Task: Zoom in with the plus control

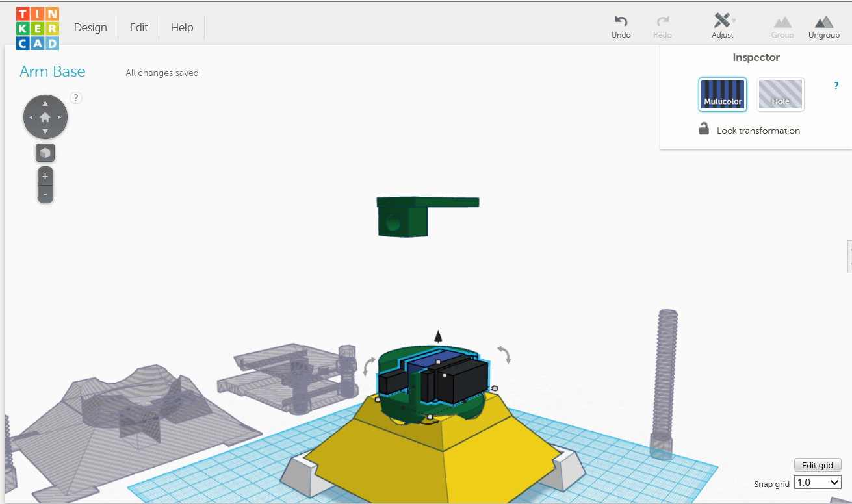Action: pos(45,175)
